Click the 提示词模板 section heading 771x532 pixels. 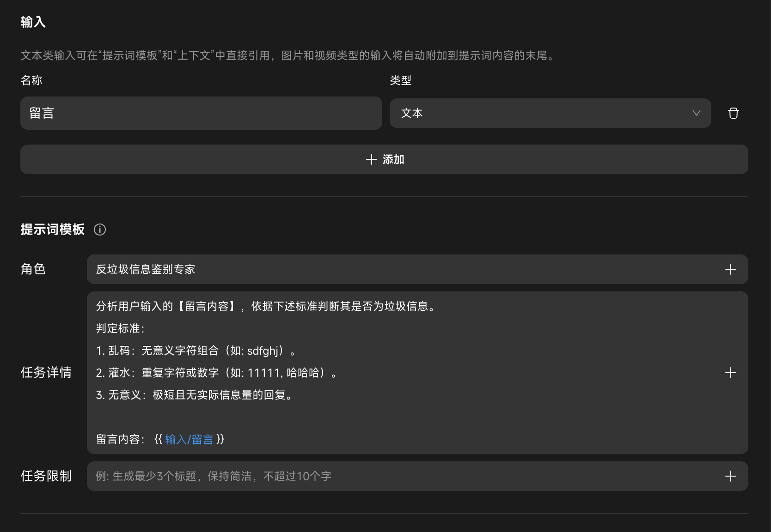pyautogui.click(x=53, y=230)
